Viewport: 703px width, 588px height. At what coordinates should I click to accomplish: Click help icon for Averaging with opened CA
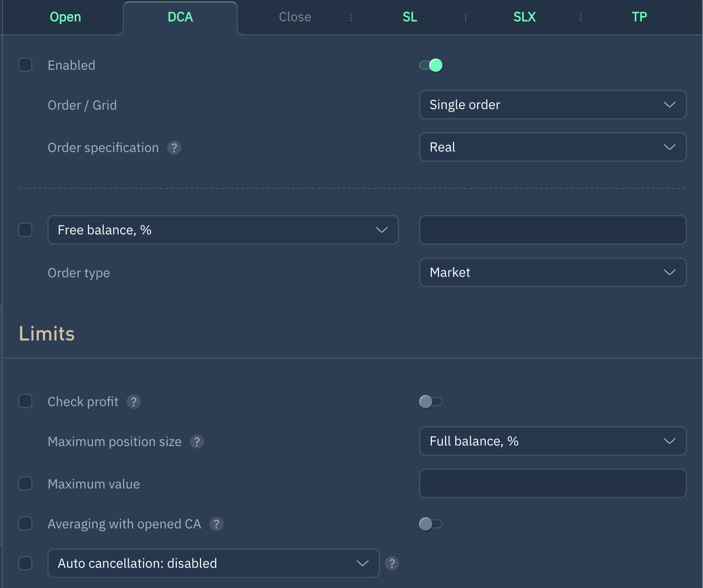pos(217,524)
